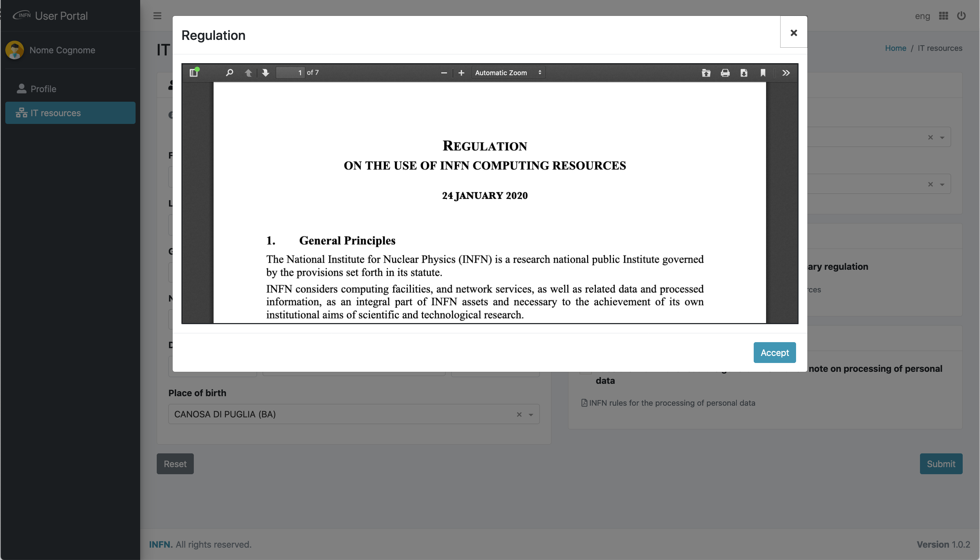Image resolution: width=980 pixels, height=560 pixels.
Task: Click Accept button to confirm regulation
Action: 775,353
